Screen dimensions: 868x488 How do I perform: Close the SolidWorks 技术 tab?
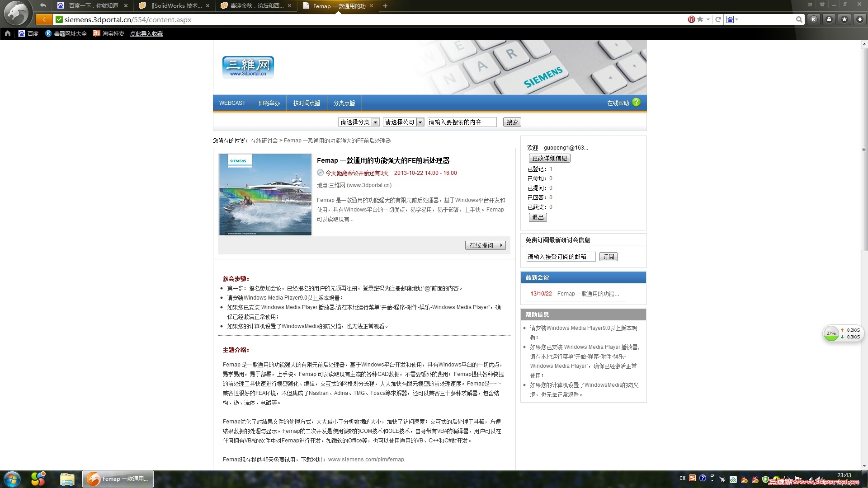click(208, 6)
